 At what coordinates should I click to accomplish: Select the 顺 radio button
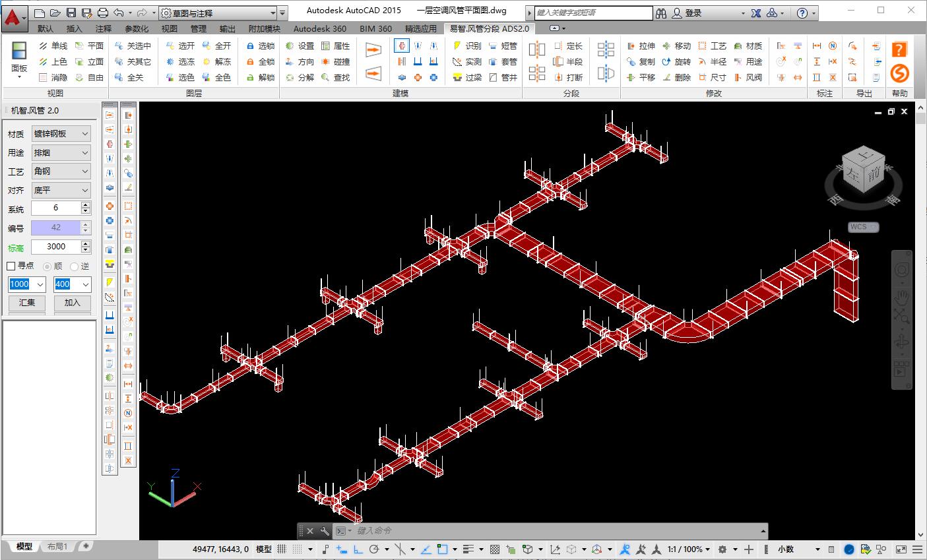tap(48, 266)
